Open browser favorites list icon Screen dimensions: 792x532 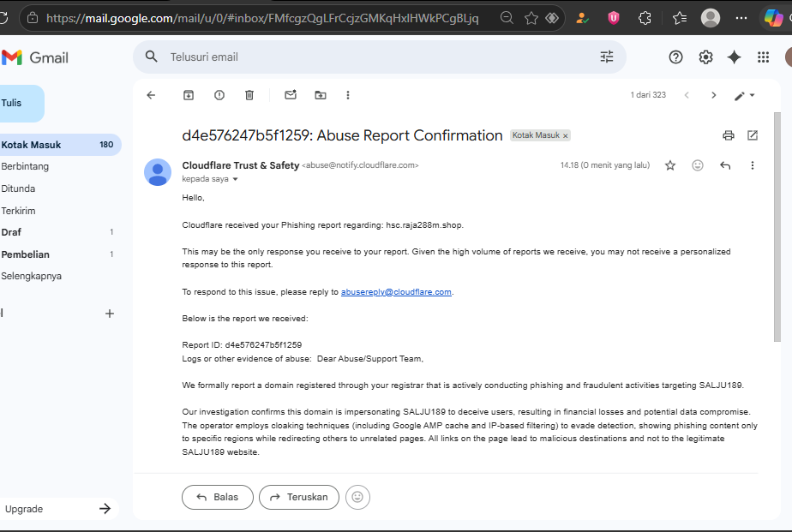coord(680,18)
